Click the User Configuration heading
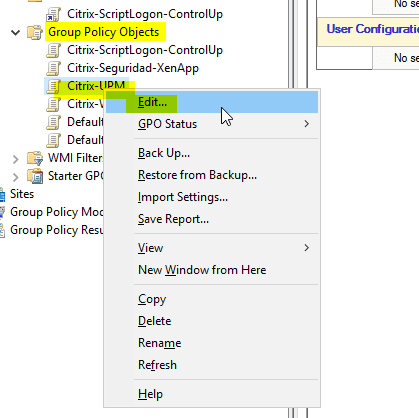The width and height of the screenshot is (419, 418). (x=373, y=29)
